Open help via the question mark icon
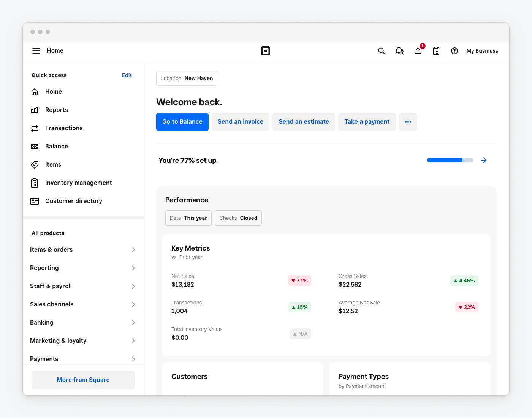 click(454, 50)
